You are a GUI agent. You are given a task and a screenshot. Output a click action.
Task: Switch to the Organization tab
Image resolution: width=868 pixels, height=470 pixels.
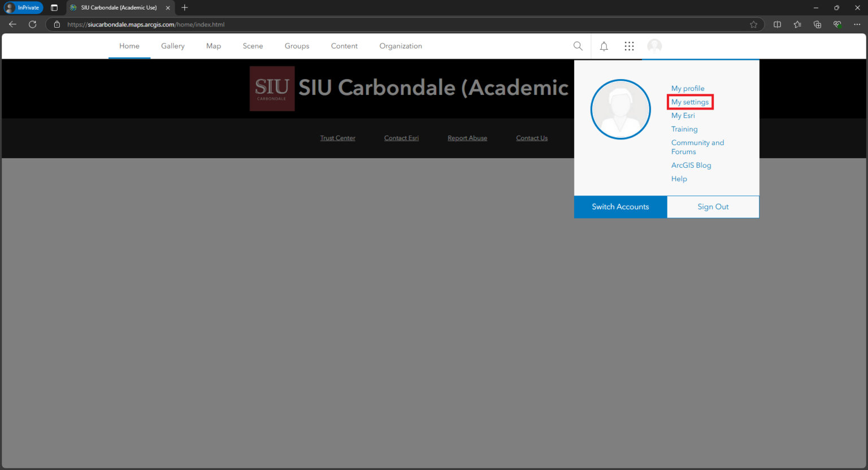point(400,46)
